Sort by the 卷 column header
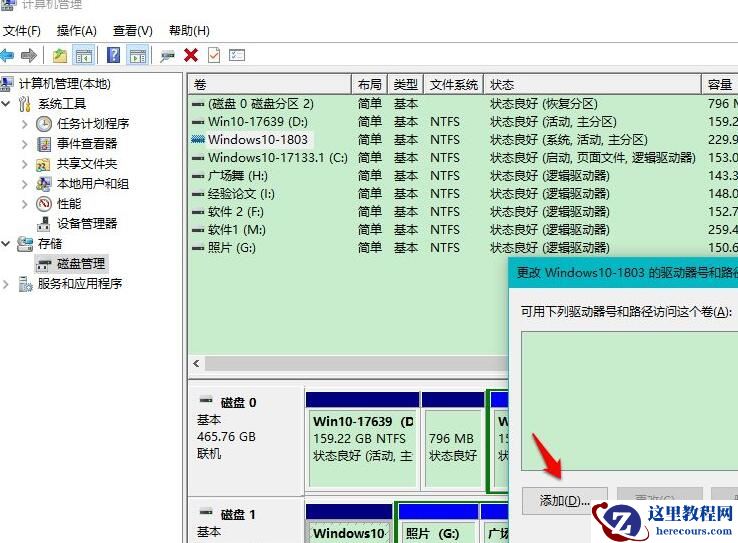The image size is (738, 543). (x=270, y=85)
